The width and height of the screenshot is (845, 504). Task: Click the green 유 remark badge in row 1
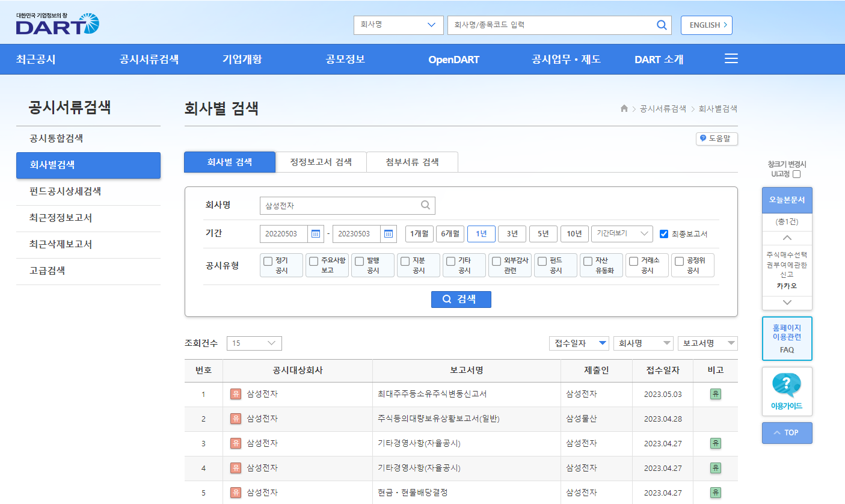coord(716,394)
